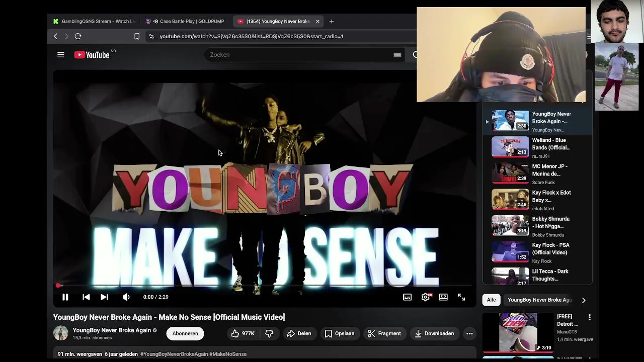Switch to theater mode
644x362 pixels.
(443, 297)
